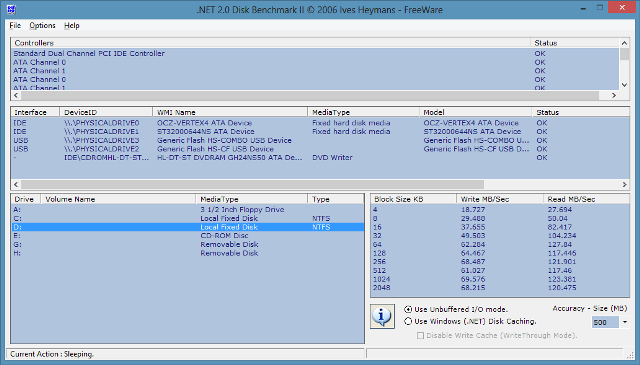Click block size 256 row
Viewport: 640px width, 365px height.
tap(500, 262)
